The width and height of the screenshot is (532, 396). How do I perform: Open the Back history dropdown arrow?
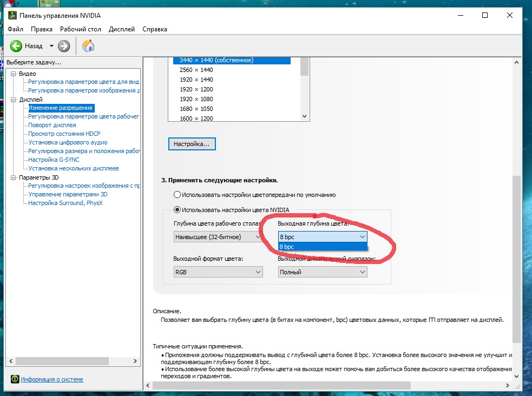51,46
